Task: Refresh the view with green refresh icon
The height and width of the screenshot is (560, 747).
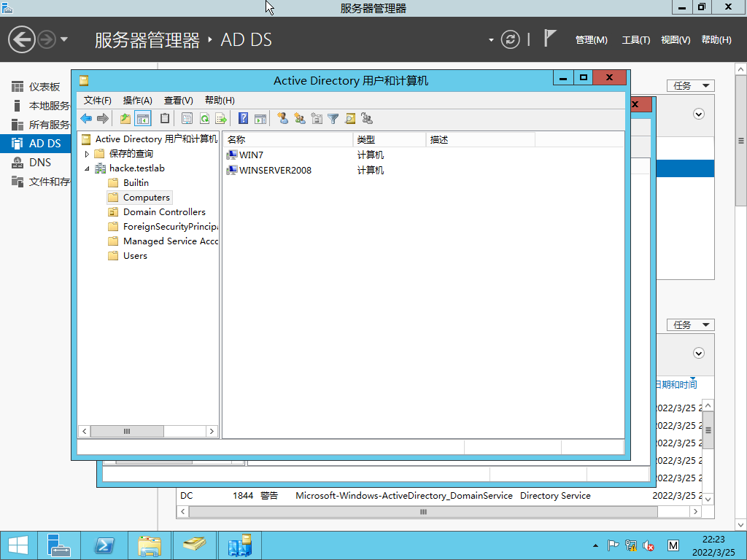Action: [x=204, y=119]
